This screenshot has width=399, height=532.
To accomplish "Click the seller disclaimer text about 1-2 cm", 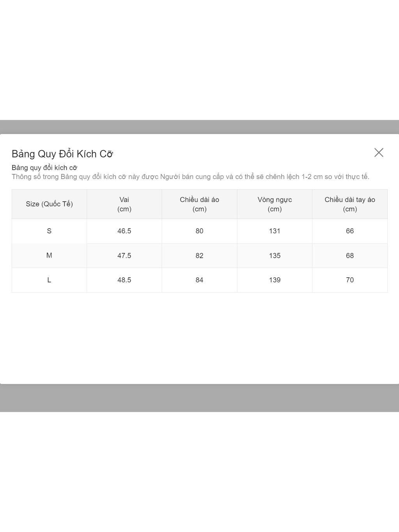I will pyautogui.click(x=190, y=177).
